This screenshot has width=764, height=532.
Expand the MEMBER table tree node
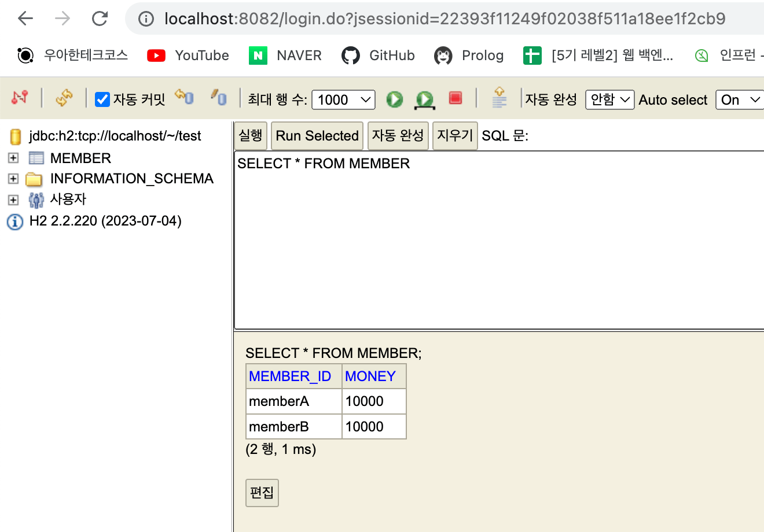tap(13, 158)
